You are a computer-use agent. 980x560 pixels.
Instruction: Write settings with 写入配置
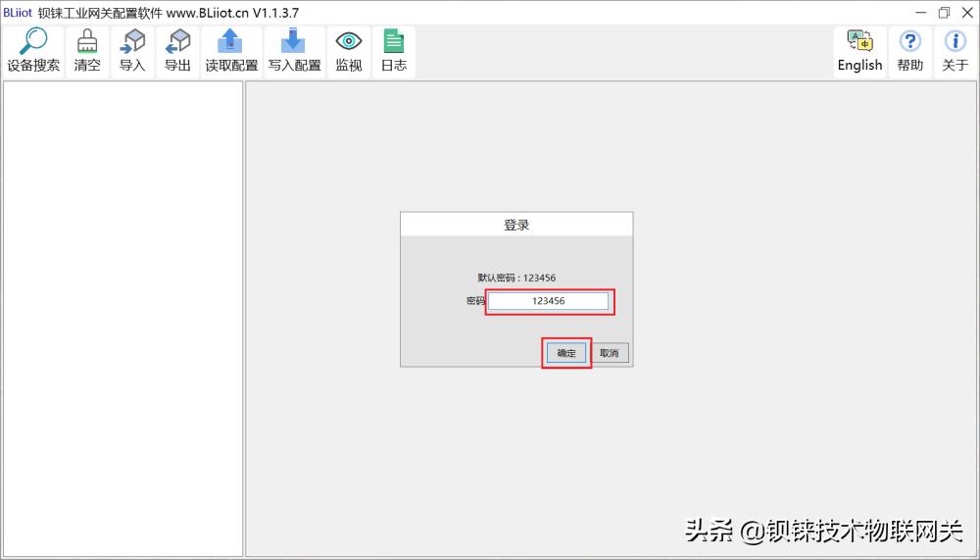(x=294, y=52)
